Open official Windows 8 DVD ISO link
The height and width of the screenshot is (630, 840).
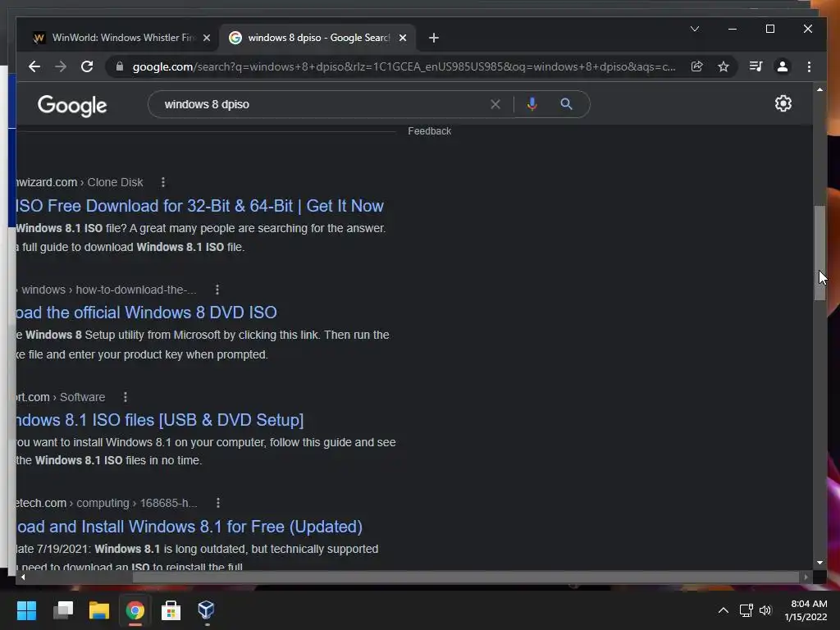(x=146, y=313)
